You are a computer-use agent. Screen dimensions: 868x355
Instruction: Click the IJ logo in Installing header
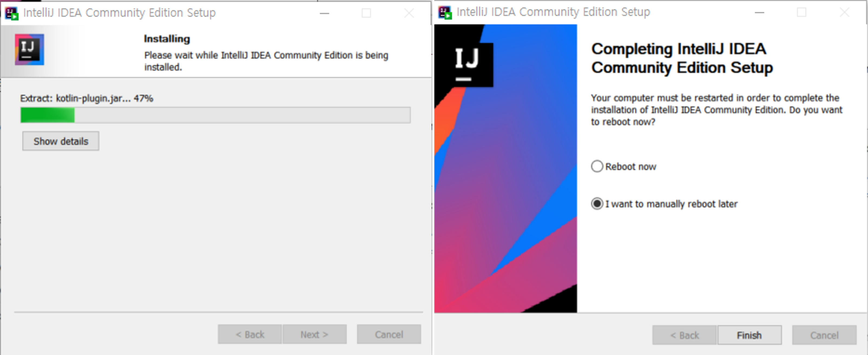pos(29,49)
